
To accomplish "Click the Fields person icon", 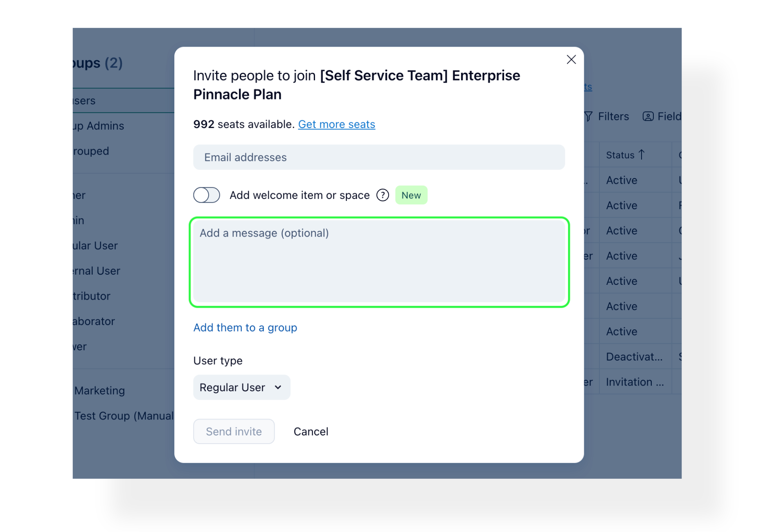I will pos(648,117).
